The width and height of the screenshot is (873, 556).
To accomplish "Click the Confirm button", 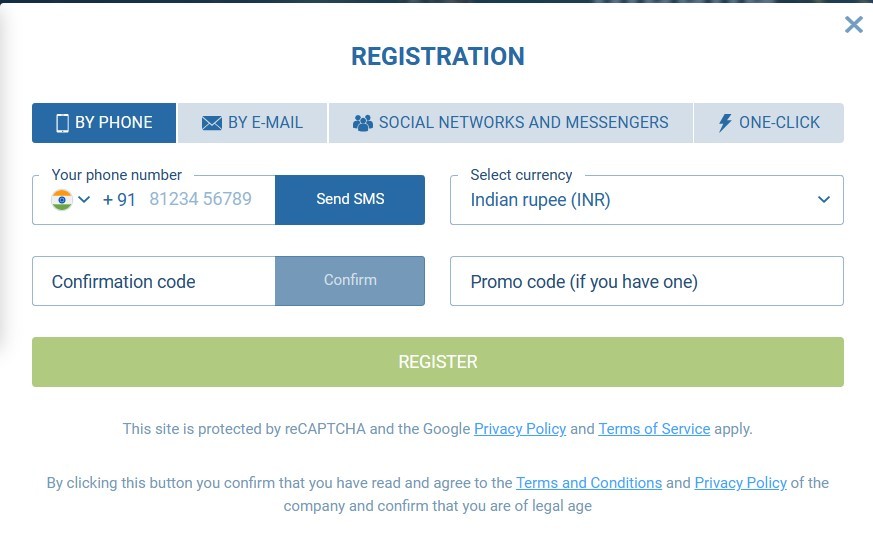I will pyautogui.click(x=350, y=281).
